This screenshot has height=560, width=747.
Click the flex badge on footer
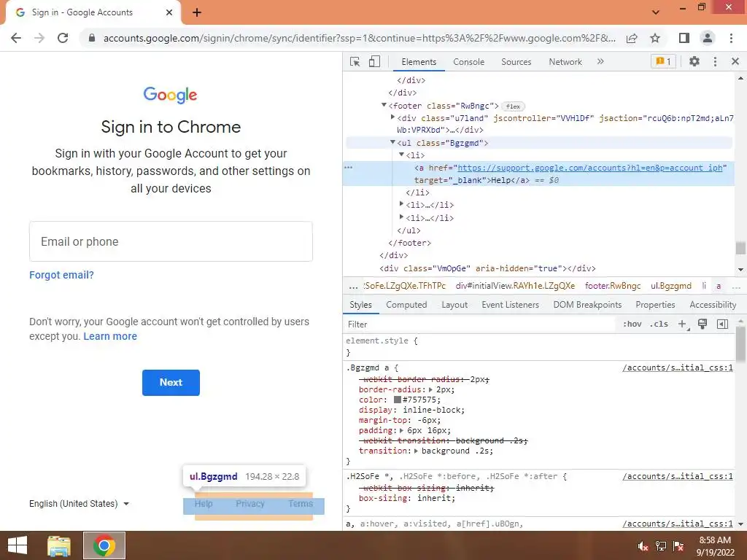tap(513, 106)
